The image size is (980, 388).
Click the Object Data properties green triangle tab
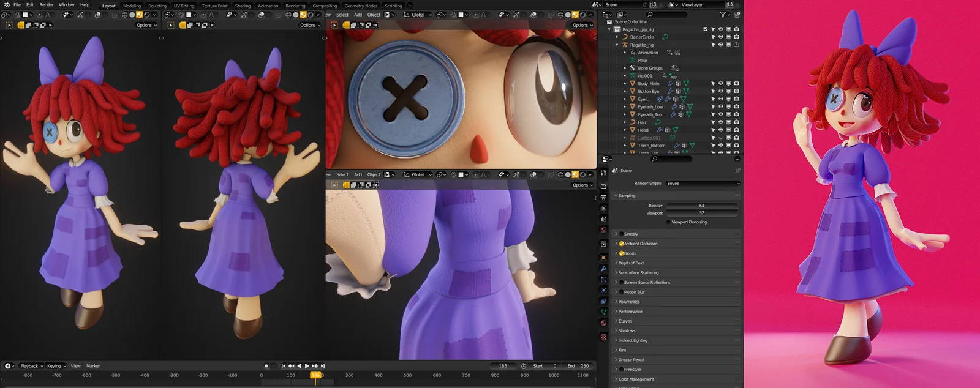(x=603, y=312)
